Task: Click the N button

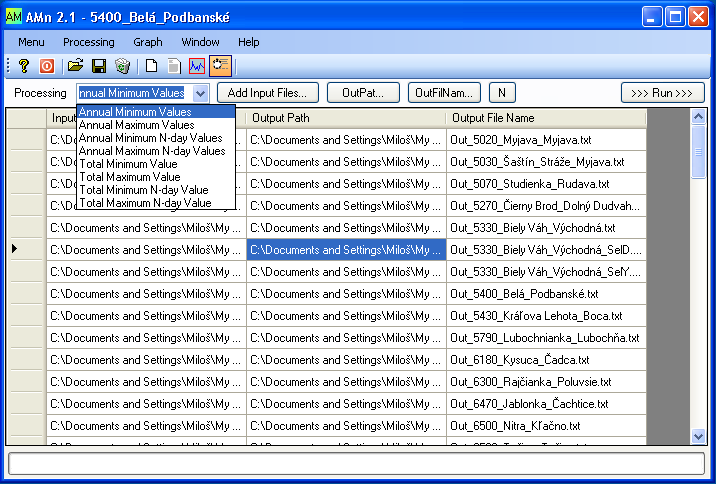Action: pos(502,93)
